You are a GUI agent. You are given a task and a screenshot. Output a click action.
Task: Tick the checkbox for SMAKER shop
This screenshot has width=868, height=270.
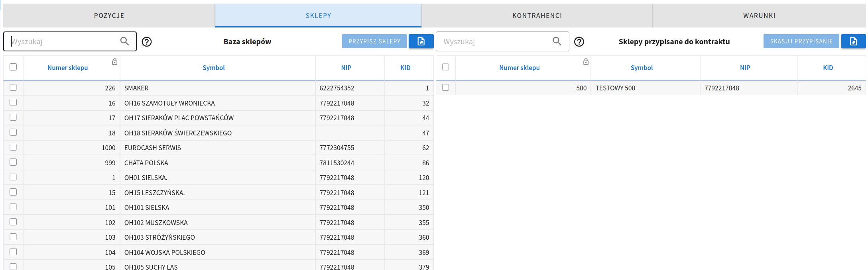tap(13, 88)
